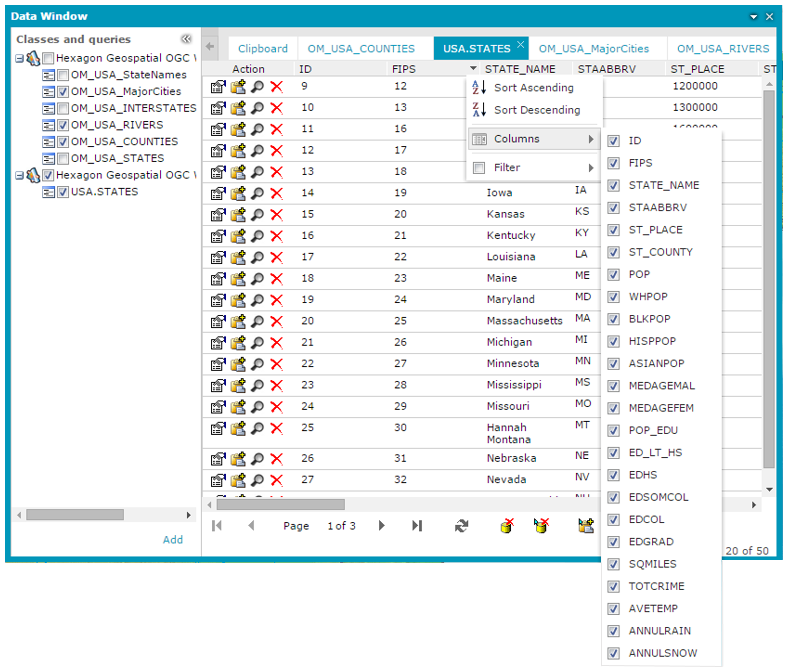Viewport: 787px width, 671px height.
Task: Choose Sort Ascending from the column menu
Action: pos(534,88)
